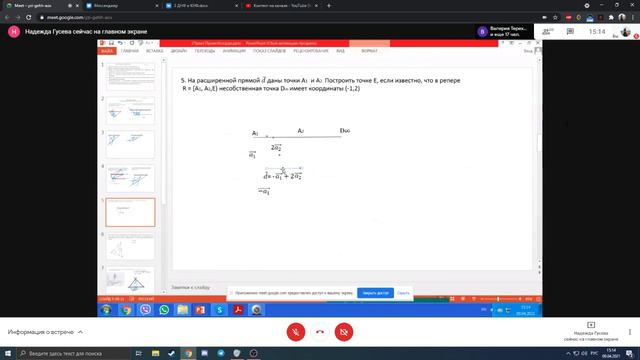
Task: Open the Design ribbon tab
Action: [x=179, y=51]
